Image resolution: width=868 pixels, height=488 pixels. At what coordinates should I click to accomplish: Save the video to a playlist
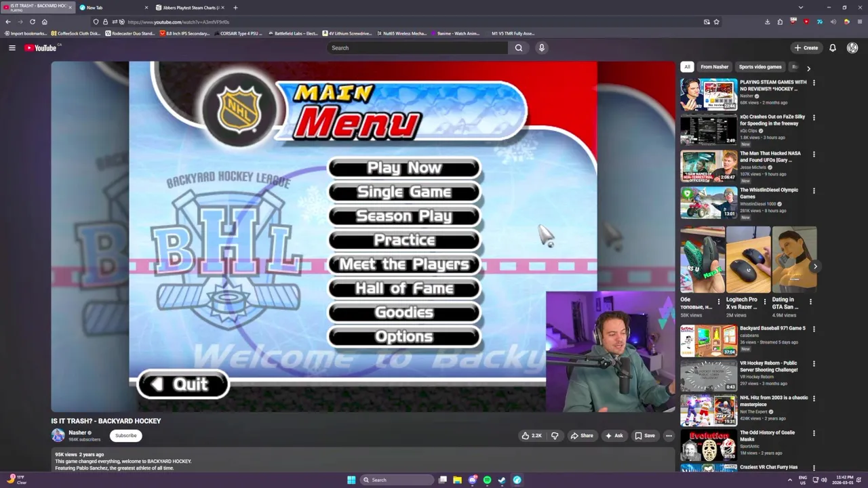pyautogui.click(x=644, y=436)
